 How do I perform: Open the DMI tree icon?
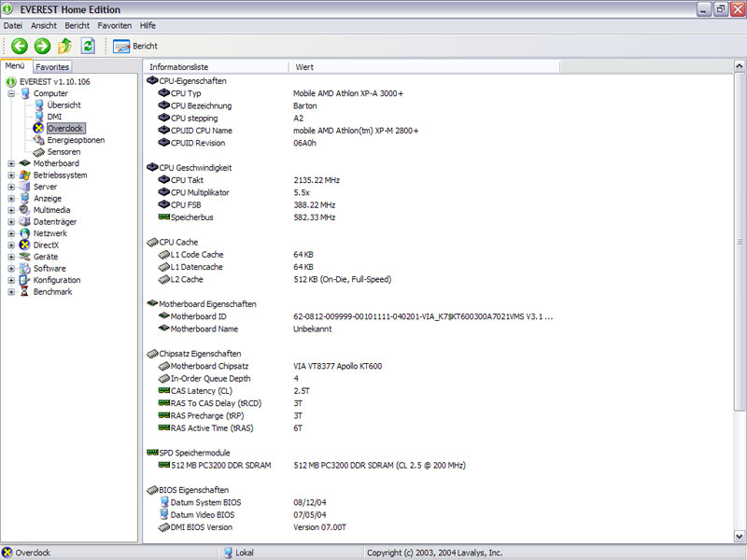39,117
